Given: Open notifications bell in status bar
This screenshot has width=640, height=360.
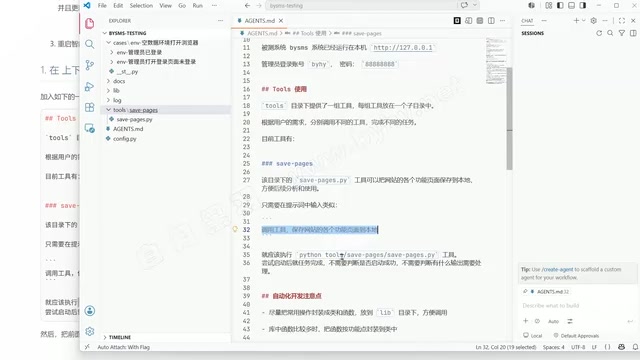Looking at the screenshot, I should pyautogui.click(x=635, y=347).
